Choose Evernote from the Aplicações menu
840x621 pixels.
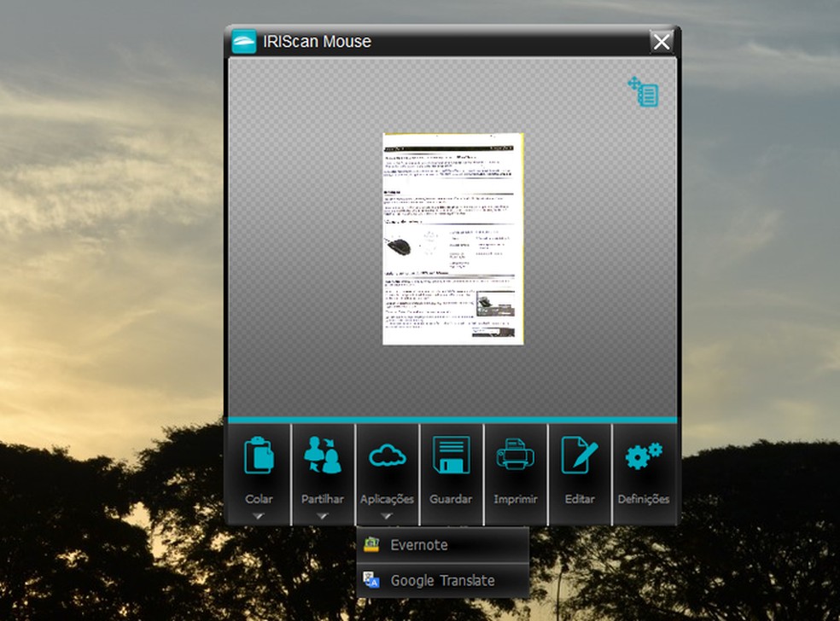pos(442,545)
